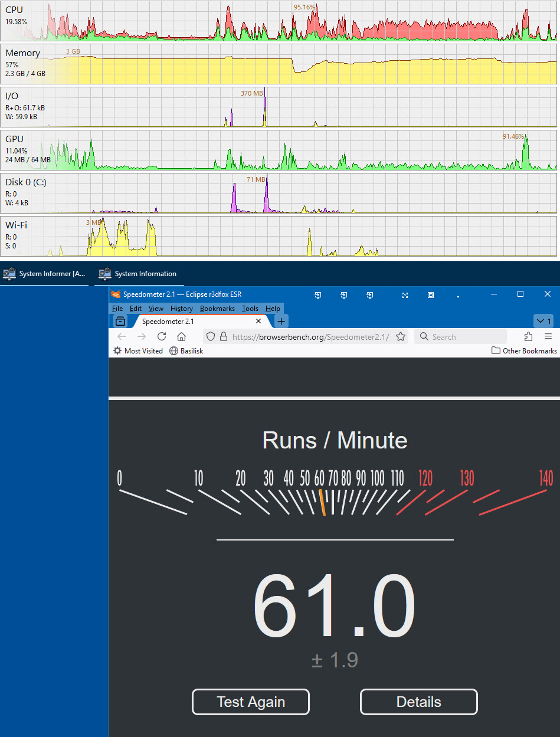The width and height of the screenshot is (560, 737).
Task: Click the Test Again button
Action: pyautogui.click(x=251, y=702)
